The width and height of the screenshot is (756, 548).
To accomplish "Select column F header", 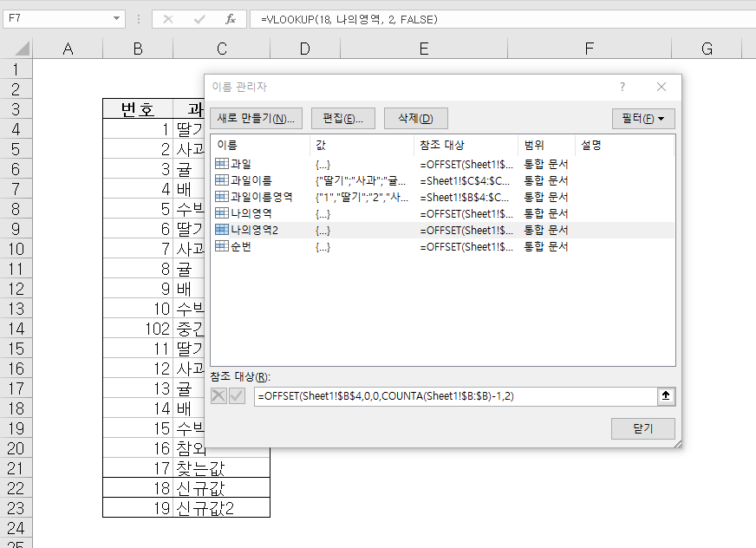I will pos(590,49).
